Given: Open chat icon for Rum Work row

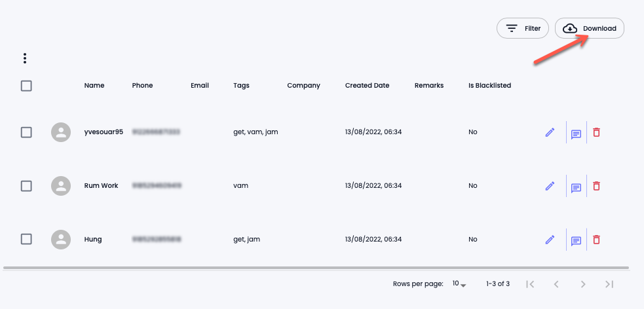Looking at the screenshot, I should (577, 187).
